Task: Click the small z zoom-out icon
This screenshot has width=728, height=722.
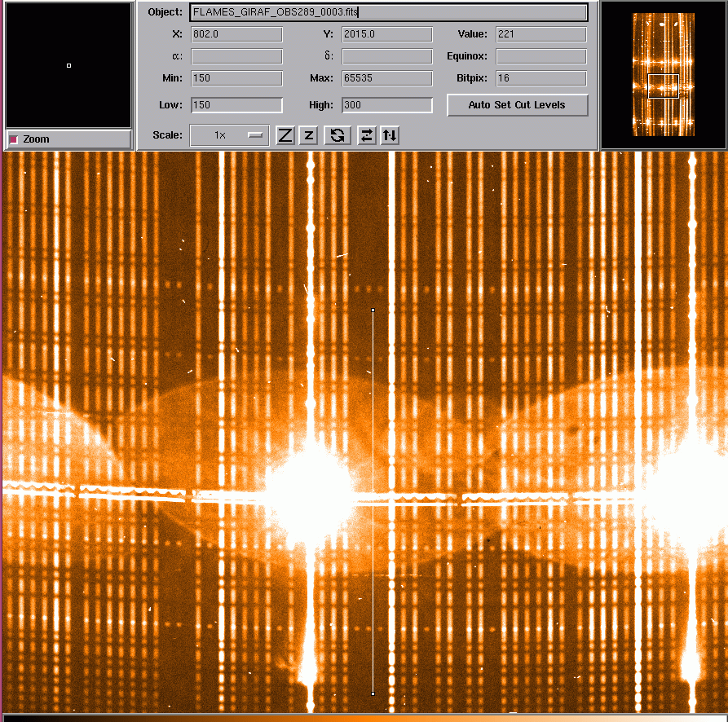Action: (x=308, y=135)
